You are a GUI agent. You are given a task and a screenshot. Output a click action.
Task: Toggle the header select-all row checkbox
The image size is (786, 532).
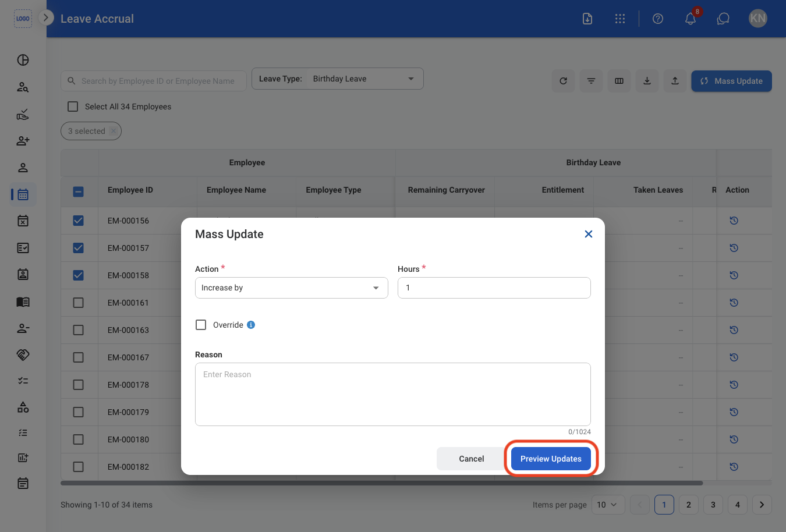(x=79, y=191)
